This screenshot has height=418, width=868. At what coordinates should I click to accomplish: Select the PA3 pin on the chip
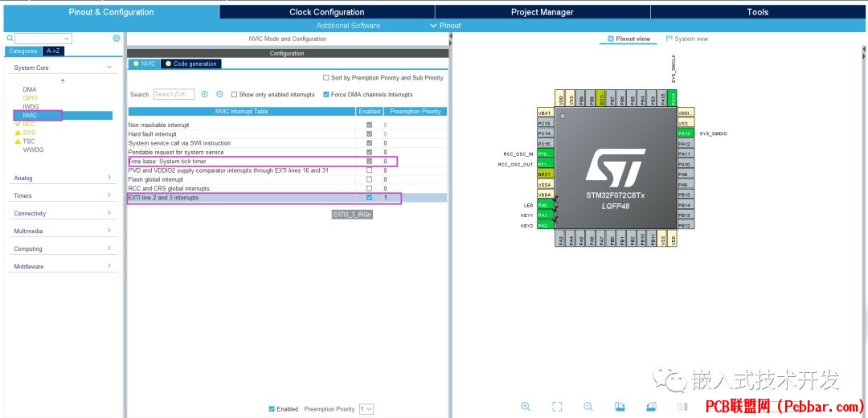point(561,239)
